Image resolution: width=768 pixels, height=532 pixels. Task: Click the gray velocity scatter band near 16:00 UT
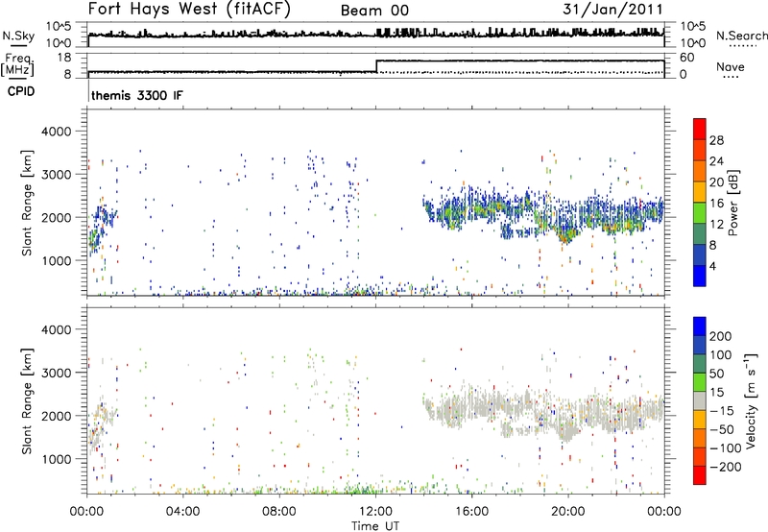[472, 404]
